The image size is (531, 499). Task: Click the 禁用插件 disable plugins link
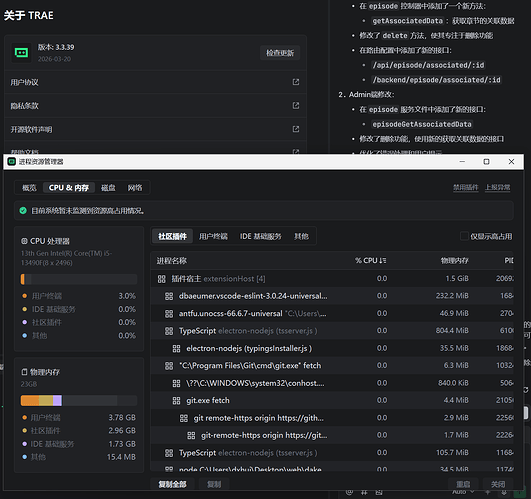pyautogui.click(x=466, y=187)
